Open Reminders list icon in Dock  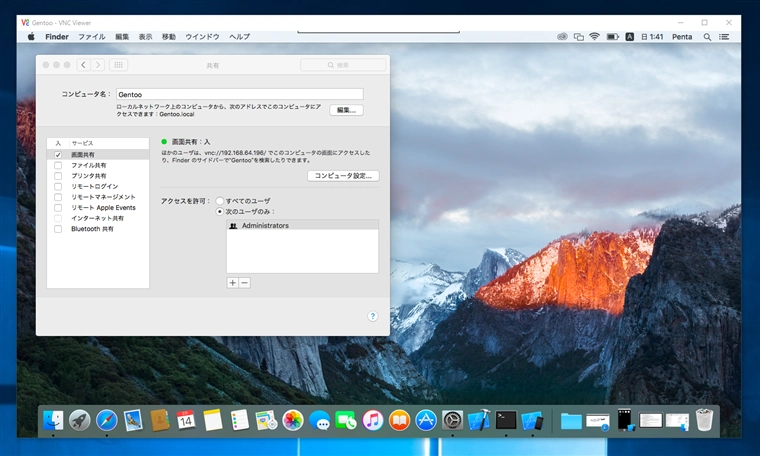(x=239, y=420)
